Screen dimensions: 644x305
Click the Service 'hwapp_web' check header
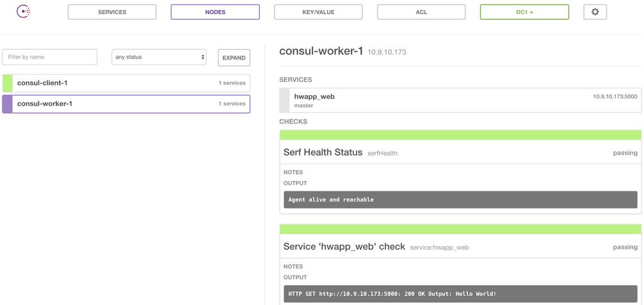coord(344,247)
